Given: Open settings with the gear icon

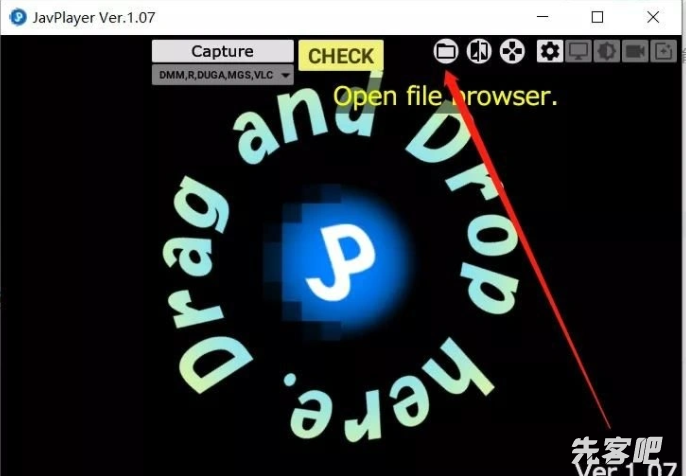Looking at the screenshot, I should (x=549, y=51).
